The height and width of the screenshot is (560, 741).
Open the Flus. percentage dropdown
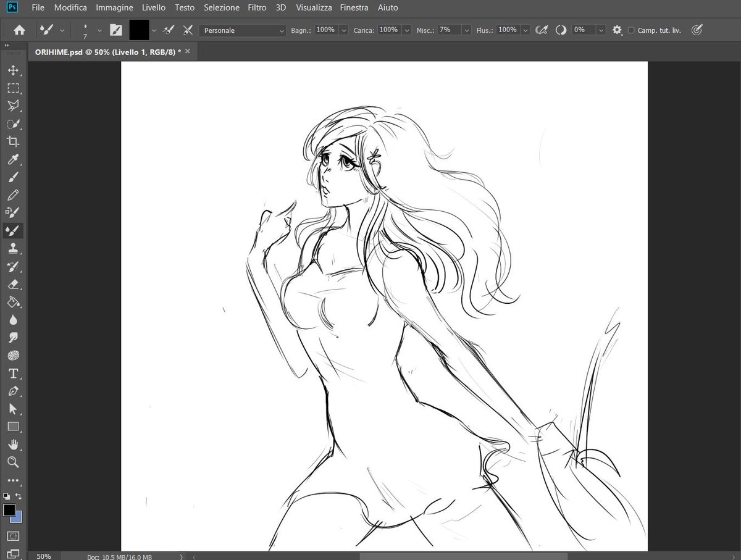525,30
